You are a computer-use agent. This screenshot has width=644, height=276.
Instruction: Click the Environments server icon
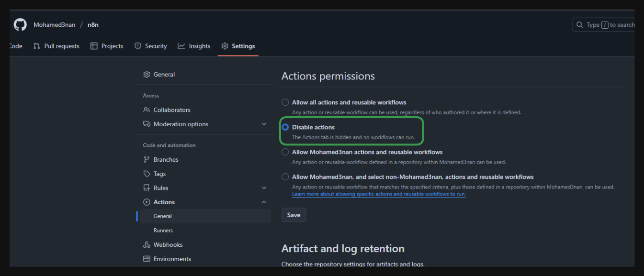pyautogui.click(x=147, y=259)
